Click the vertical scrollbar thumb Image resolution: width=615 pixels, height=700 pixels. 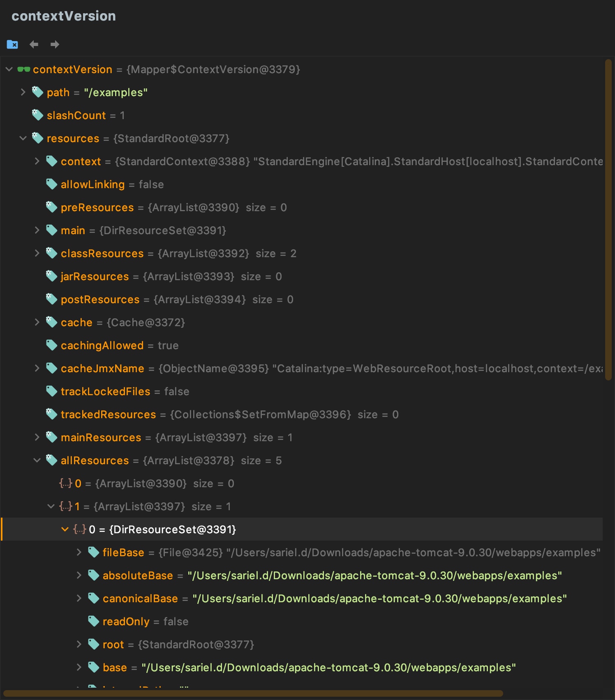click(x=608, y=221)
